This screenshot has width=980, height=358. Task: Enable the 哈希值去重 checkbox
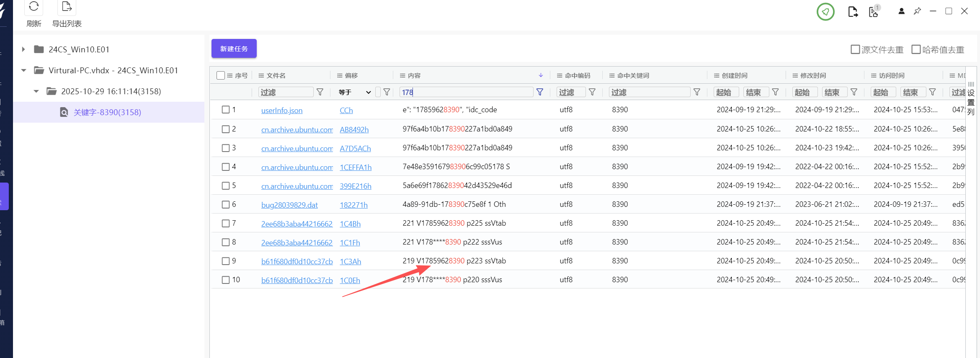pyautogui.click(x=916, y=49)
